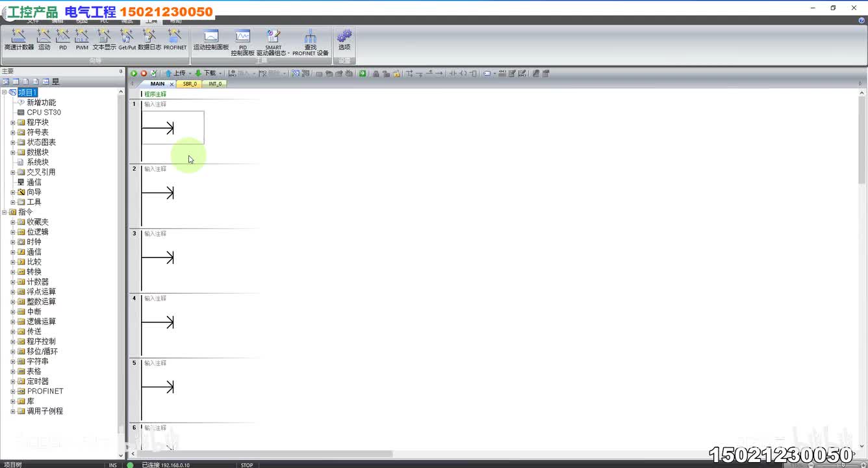Image resolution: width=868 pixels, height=468 pixels.
Task: Launch the 运动 motion wizard
Action: (44, 40)
